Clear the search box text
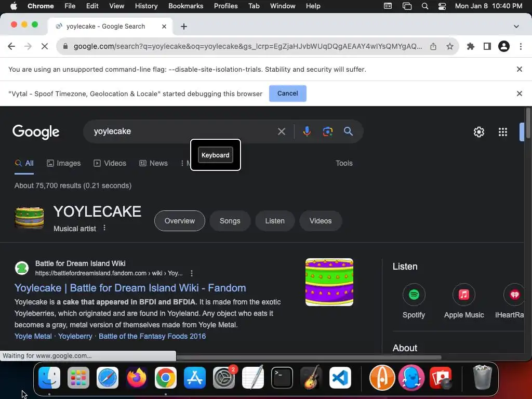The width and height of the screenshot is (532, 399). [x=281, y=131]
